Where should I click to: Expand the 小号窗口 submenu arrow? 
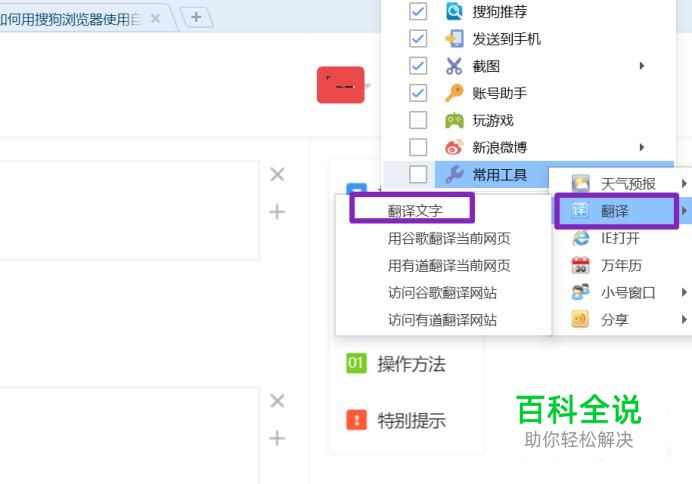(x=684, y=292)
